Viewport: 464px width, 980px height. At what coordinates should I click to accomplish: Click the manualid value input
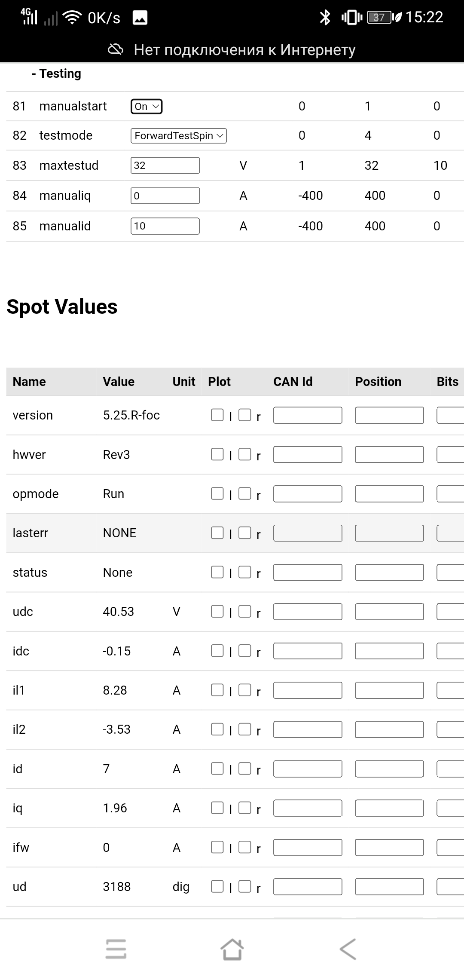pyautogui.click(x=165, y=226)
